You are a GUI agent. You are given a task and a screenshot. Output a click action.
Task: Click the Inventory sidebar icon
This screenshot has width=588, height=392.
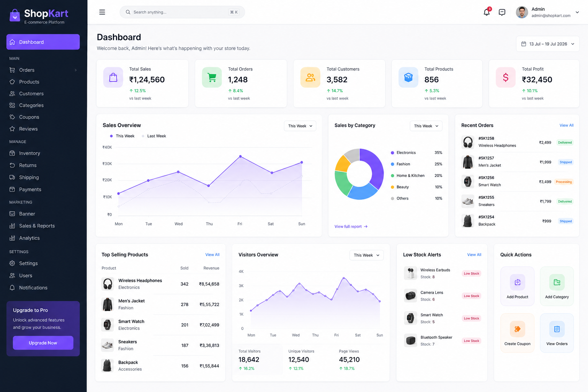[12, 153]
